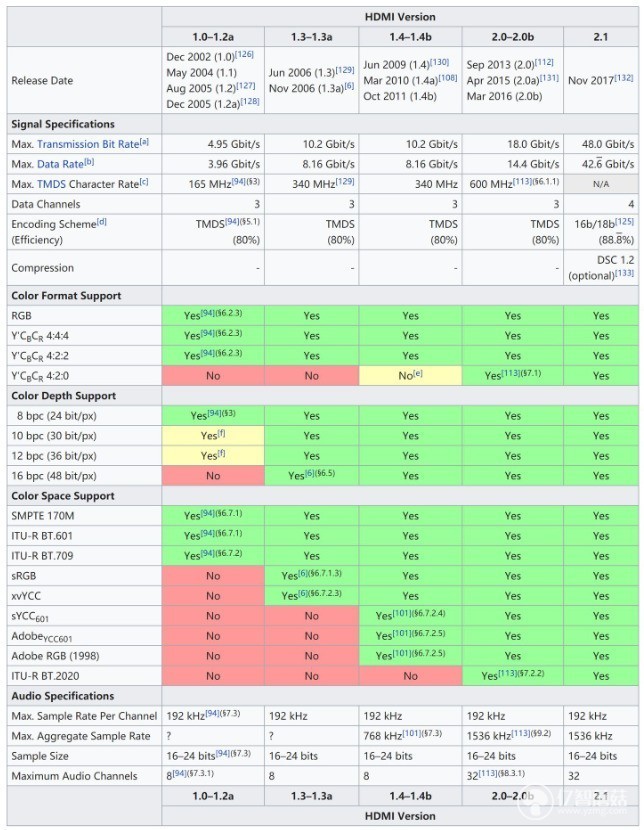Select the Color Depth Support section heading
This screenshot has height=830, width=644.
[64, 396]
